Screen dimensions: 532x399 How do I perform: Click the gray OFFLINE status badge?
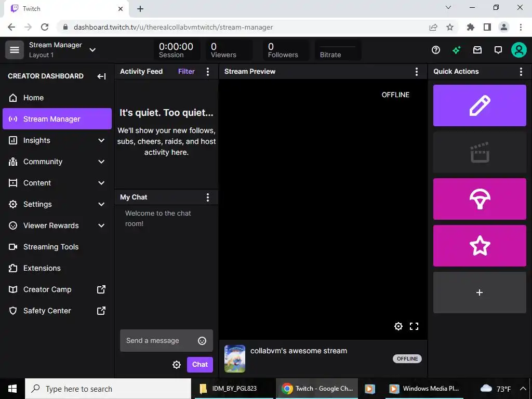[407, 358]
